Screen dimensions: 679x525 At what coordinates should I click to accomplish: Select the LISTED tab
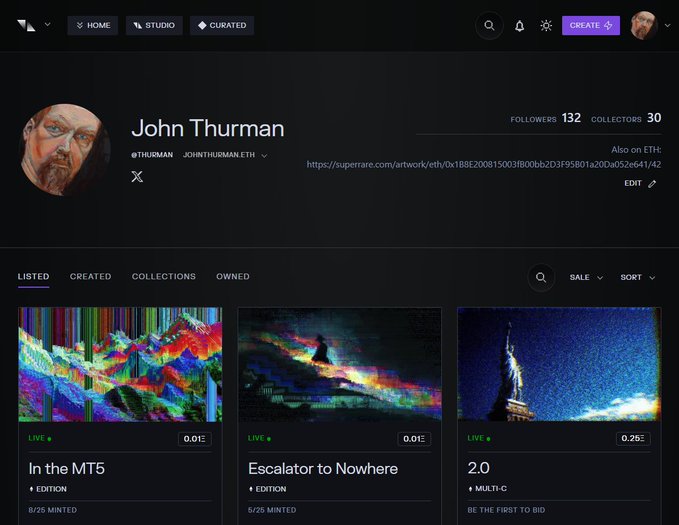coord(33,276)
